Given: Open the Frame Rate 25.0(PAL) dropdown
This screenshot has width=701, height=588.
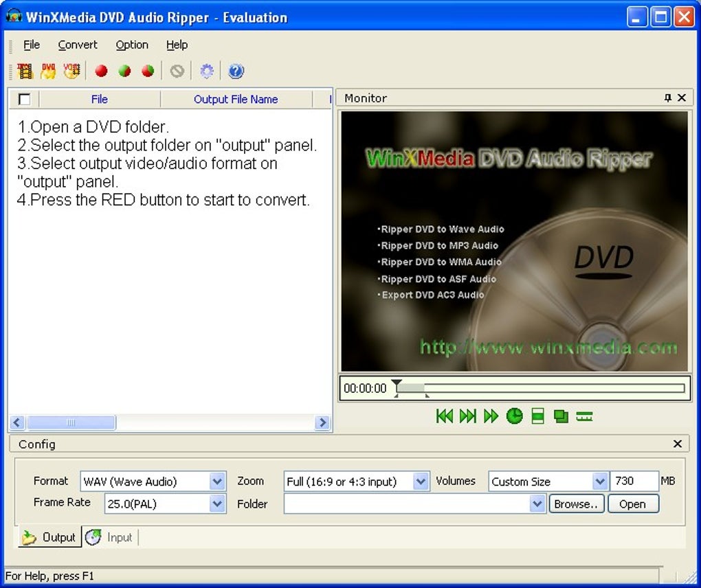Looking at the screenshot, I should [216, 504].
